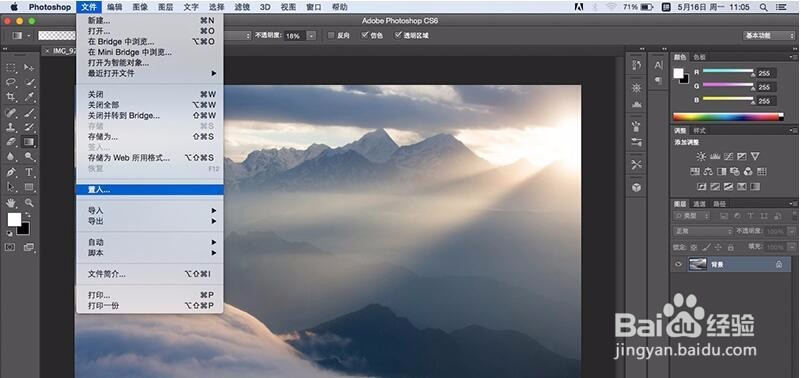Toggle lock transparent pixels in Layers
This screenshot has width=801, height=378.
coord(694,247)
